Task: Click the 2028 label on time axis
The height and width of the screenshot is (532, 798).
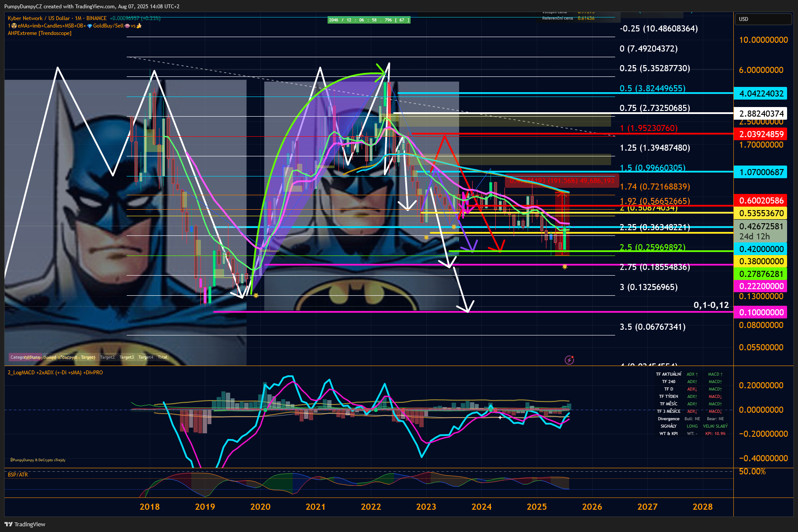Action: pyautogui.click(x=702, y=507)
